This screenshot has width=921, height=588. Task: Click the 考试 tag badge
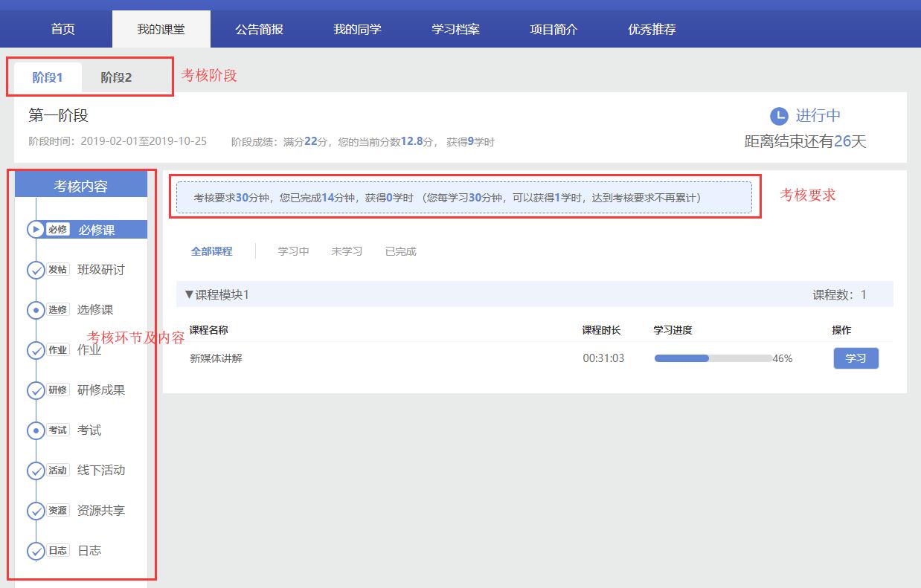point(58,430)
